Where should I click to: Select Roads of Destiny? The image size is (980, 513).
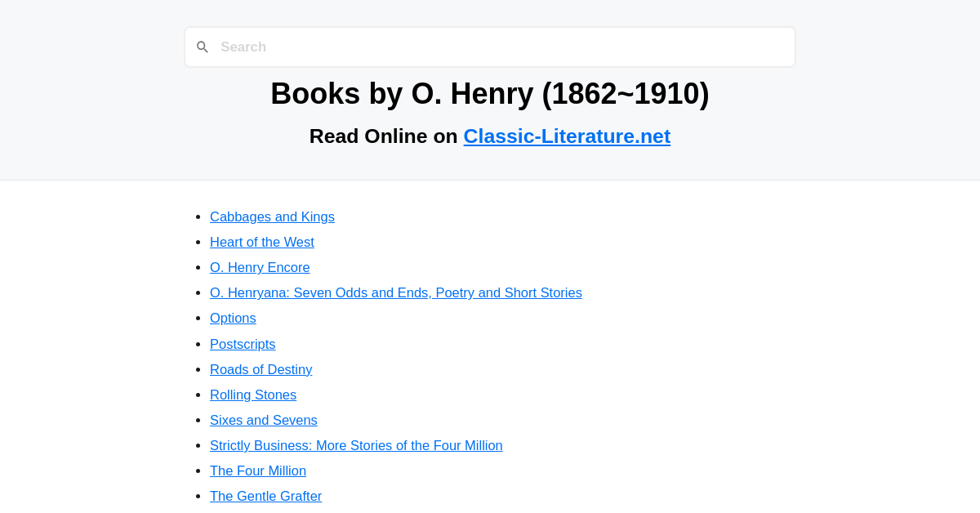(x=261, y=369)
